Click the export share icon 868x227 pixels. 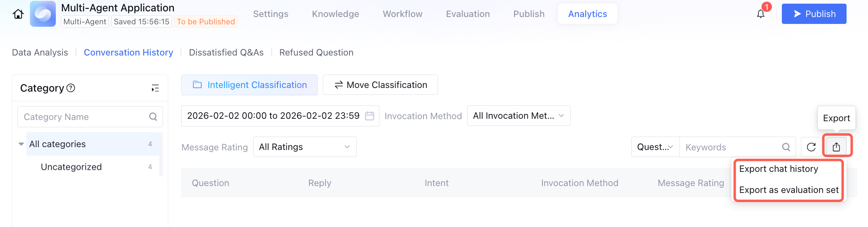click(x=836, y=147)
